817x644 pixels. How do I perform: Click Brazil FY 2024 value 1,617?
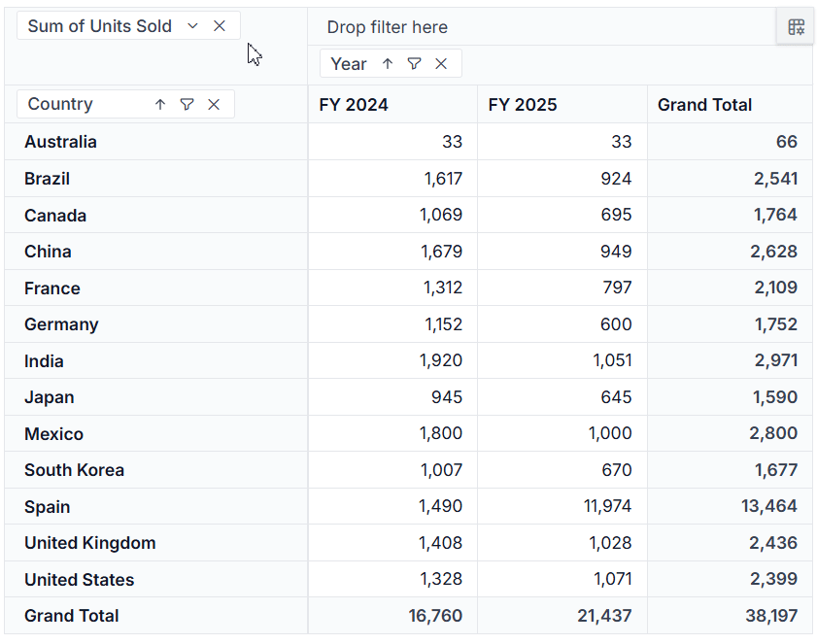click(392, 179)
